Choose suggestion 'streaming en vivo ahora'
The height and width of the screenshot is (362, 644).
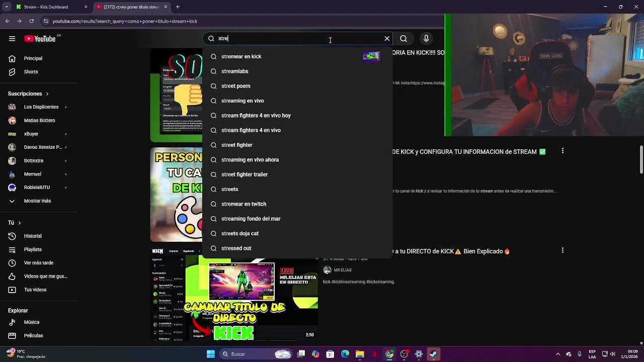[297, 160]
